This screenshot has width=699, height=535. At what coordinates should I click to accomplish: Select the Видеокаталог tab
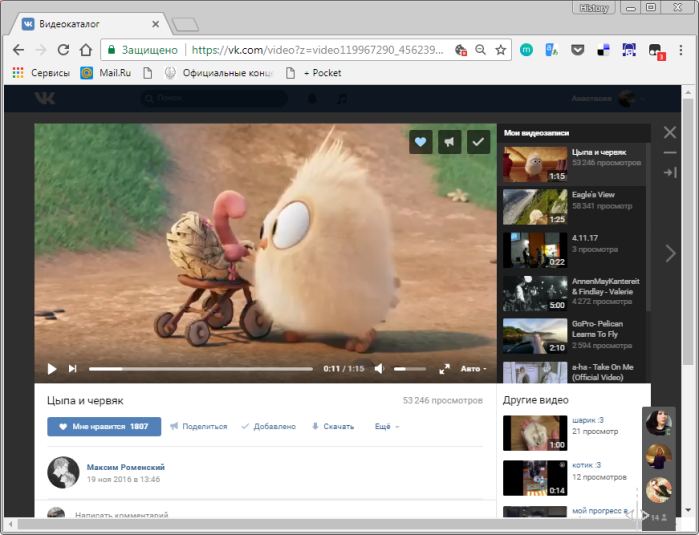point(89,24)
